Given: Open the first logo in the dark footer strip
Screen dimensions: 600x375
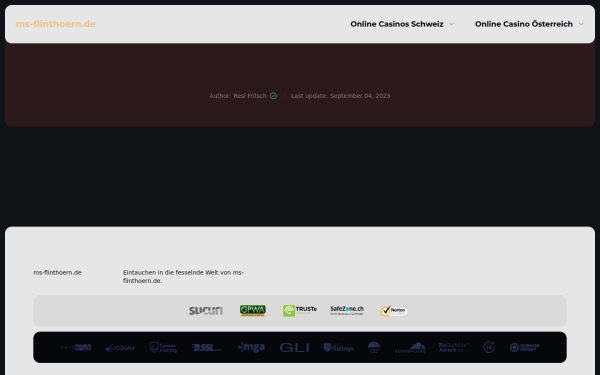Looking at the screenshot, I should (x=76, y=347).
